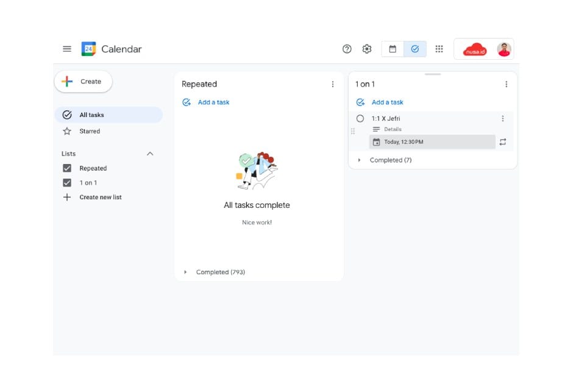Switch to Tasks view icon
The width and height of the screenshot is (573, 392).
415,49
